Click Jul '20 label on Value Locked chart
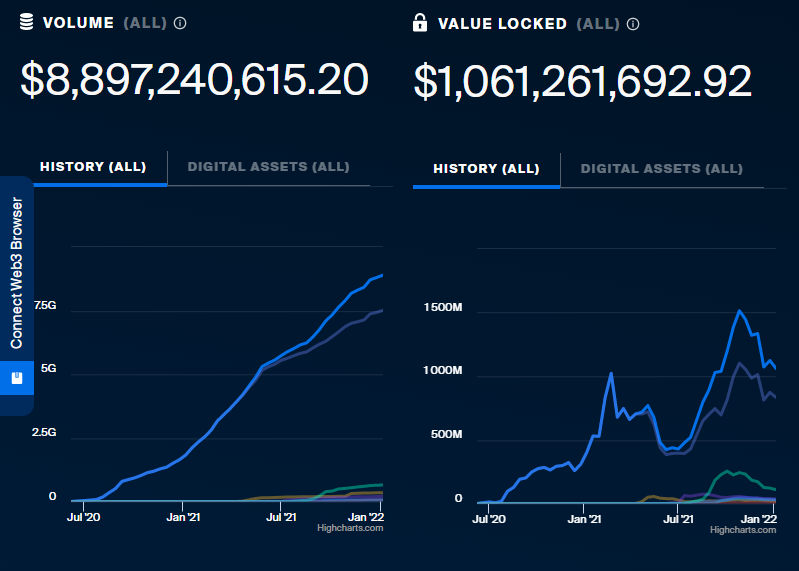This screenshot has height=571, width=799. [x=489, y=520]
